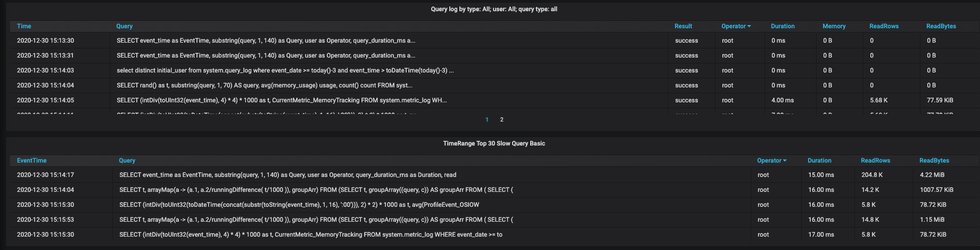Sort the query log table by Duration header
The image size is (980, 250).
783,26
